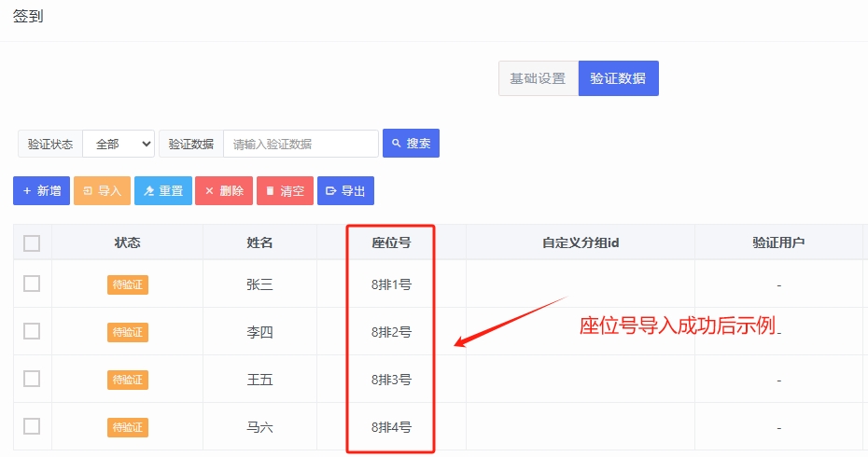Viewport: 868px width, 457px height.
Task: Click the 导入 button
Action: point(102,191)
